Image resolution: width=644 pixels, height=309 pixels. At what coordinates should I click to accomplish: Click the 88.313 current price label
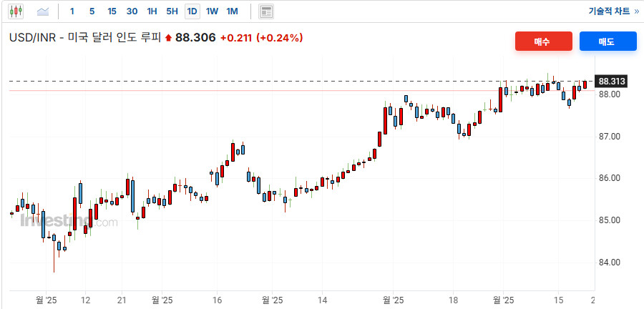point(612,81)
